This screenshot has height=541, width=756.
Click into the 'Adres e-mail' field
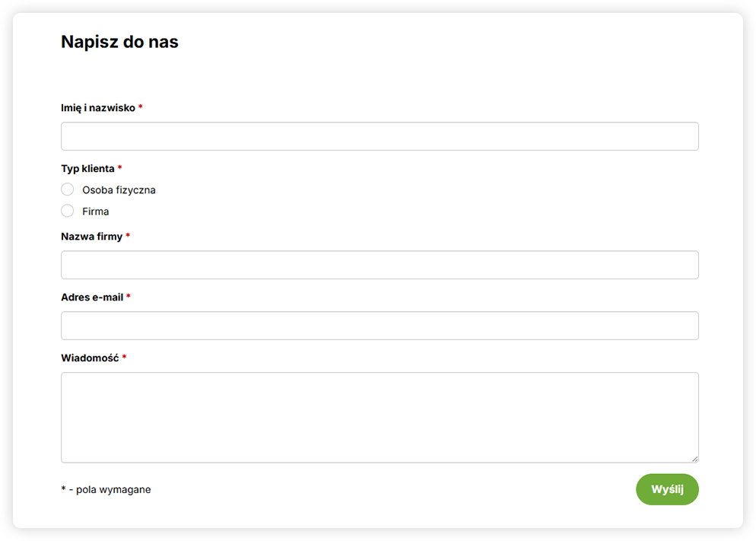tap(380, 326)
